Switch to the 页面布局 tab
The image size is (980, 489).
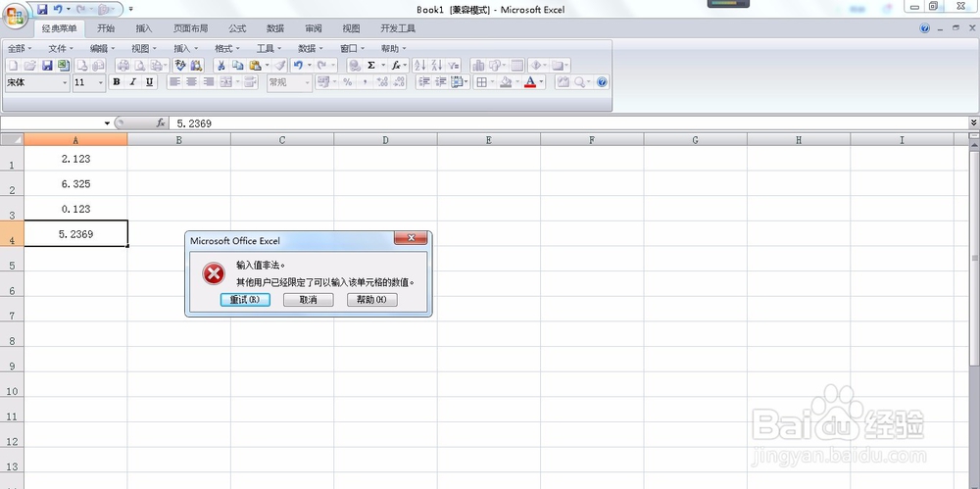coord(191,28)
